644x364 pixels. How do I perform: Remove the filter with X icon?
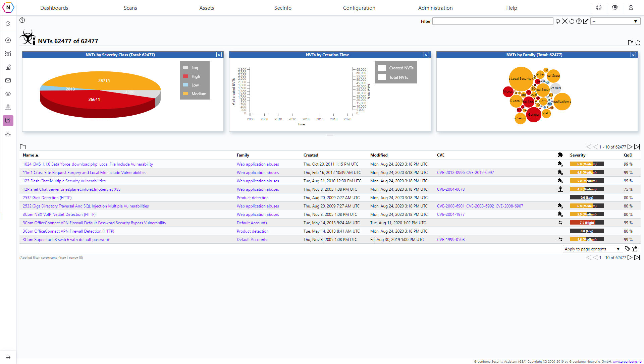pyautogui.click(x=565, y=21)
